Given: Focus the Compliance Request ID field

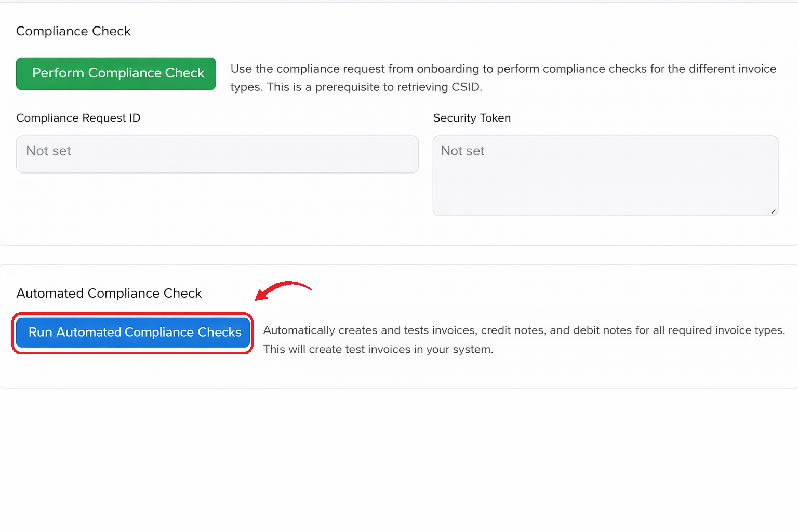Looking at the screenshot, I should click(217, 154).
